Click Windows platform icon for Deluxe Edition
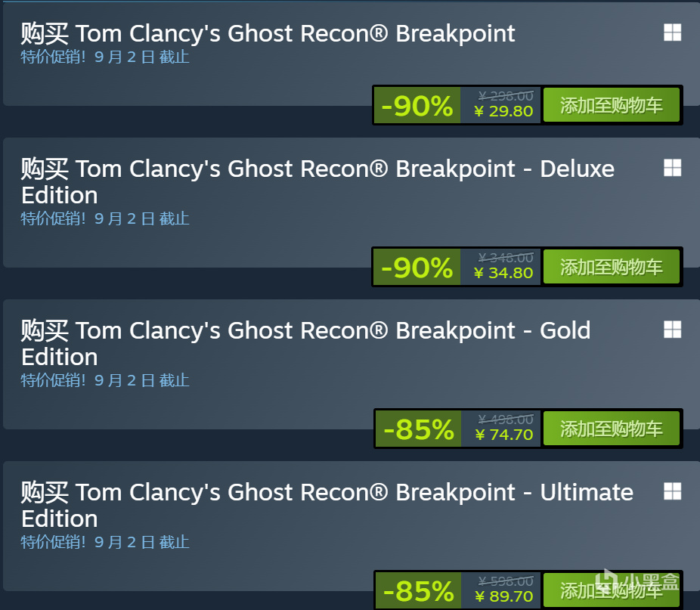 tap(672, 168)
